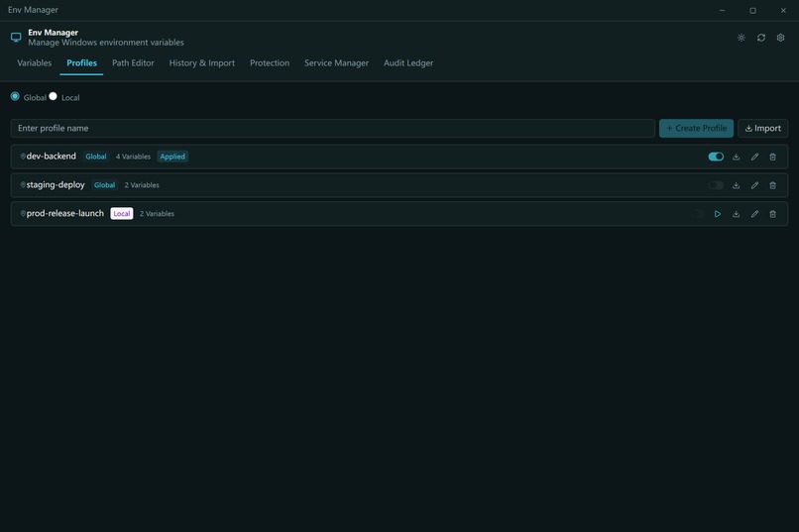
Task: Click the Env Manager monitor logo icon
Action: (16, 38)
